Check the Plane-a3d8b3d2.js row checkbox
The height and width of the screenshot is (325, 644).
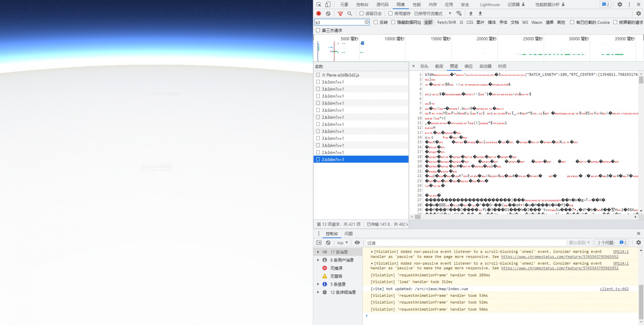[318, 75]
